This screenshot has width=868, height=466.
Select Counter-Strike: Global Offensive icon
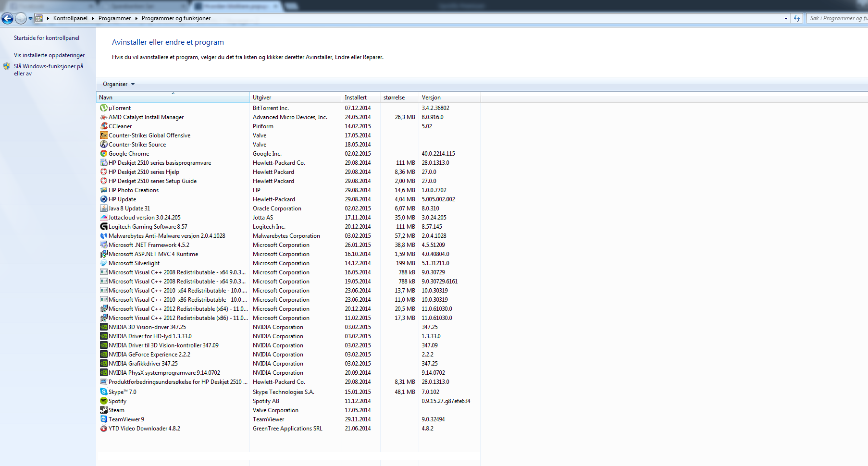pos(103,135)
